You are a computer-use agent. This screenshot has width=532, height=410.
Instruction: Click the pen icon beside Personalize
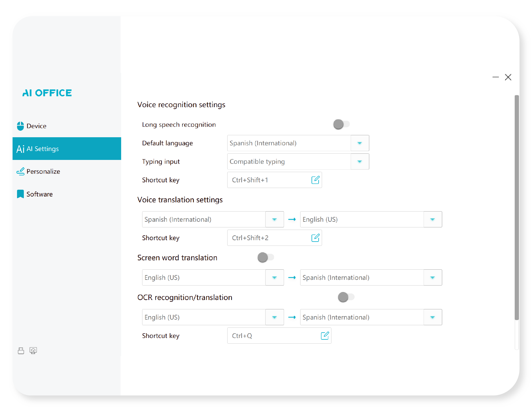click(x=20, y=172)
